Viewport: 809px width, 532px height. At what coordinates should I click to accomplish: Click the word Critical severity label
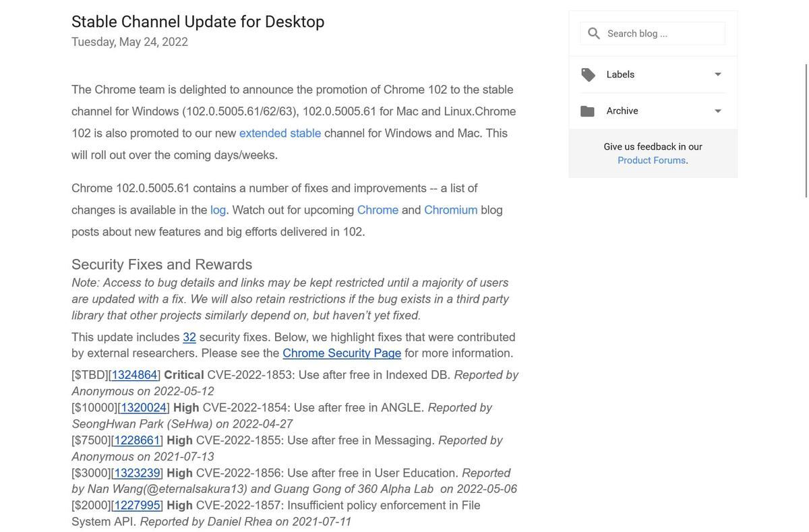point(184,375)
